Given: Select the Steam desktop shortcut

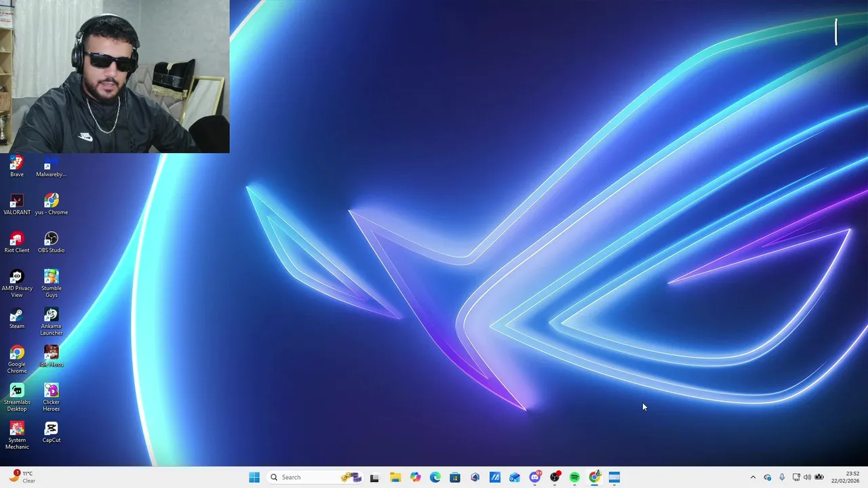Looking at the screenshot, I should [x=17, y=319].
